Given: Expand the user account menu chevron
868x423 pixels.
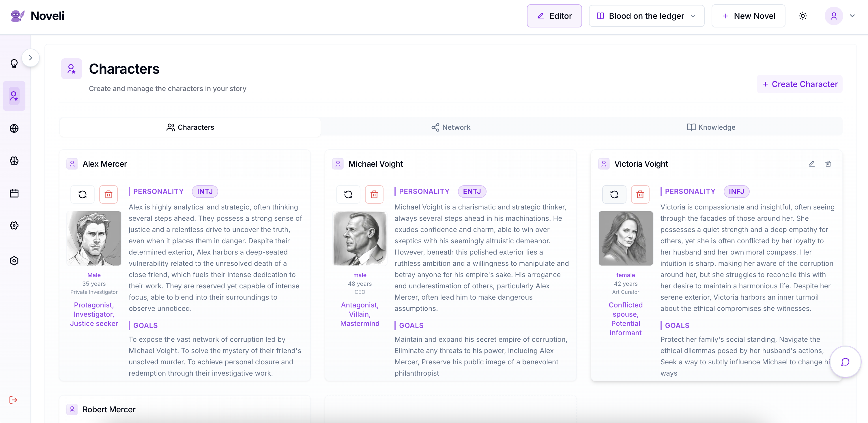Looking at the screenshot, I should pyautogui.click(x=852, y=16).
